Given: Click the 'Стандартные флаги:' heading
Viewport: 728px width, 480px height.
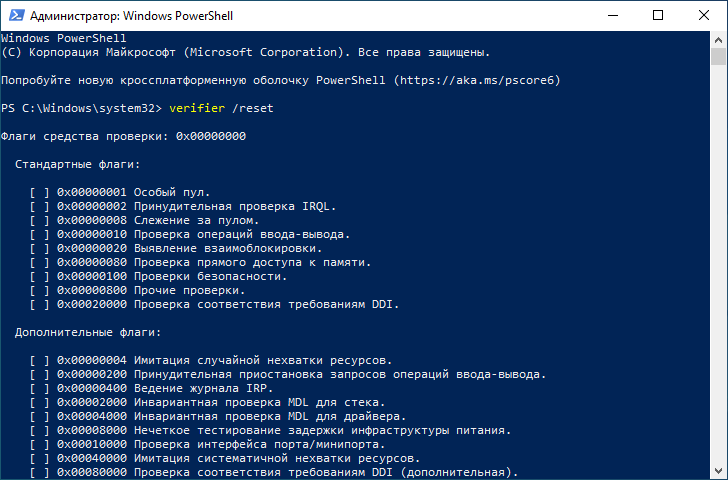Looking at the screenshot, I should click(x=78, y=164).
